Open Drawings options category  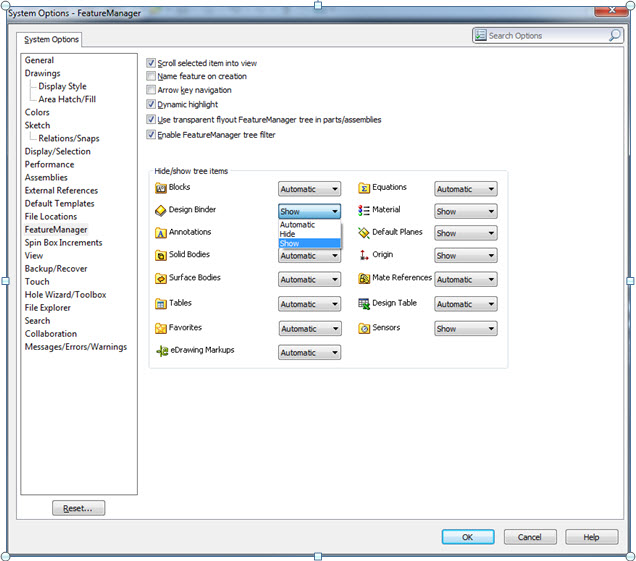43,73
